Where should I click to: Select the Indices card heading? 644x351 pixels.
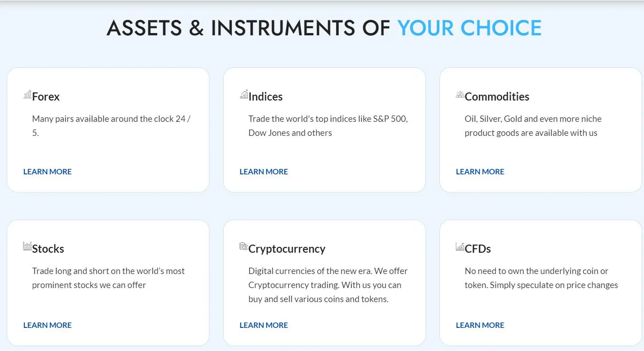pos(266,96)
